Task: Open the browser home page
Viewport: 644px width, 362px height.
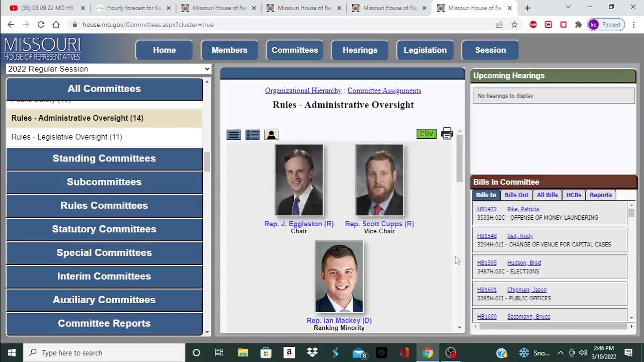Action: tap(56, 25)
